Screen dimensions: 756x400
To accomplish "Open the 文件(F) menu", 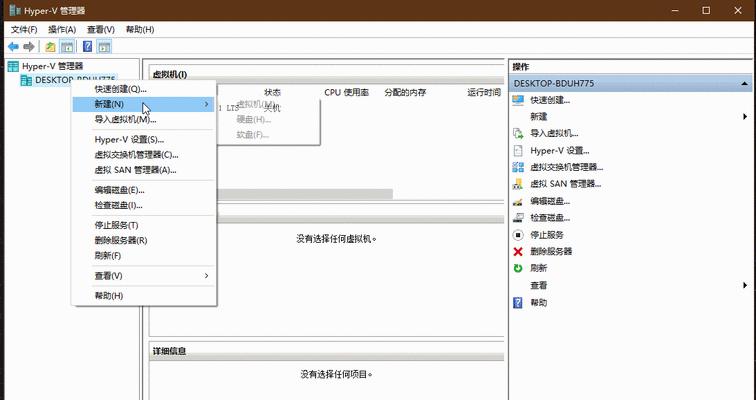I will 24,29.
